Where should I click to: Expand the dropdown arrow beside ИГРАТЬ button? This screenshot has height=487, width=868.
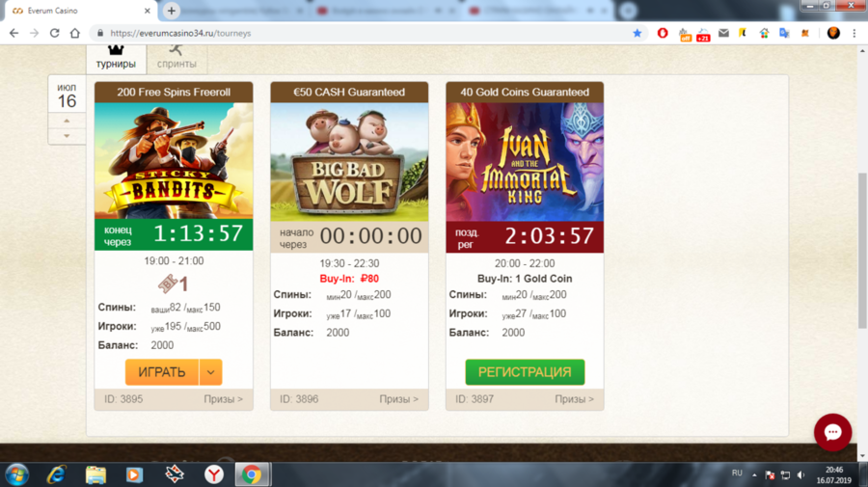pyautogui.click(x=211, y=372)
